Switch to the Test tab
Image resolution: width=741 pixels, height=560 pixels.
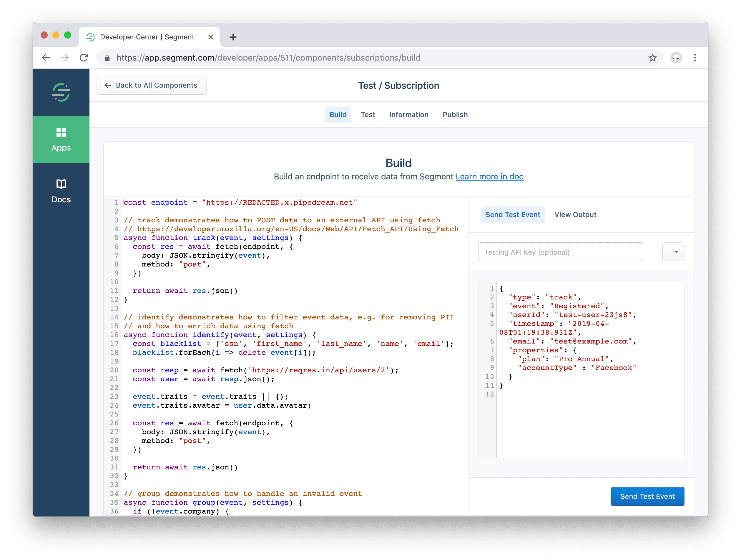tap(368, 114)
